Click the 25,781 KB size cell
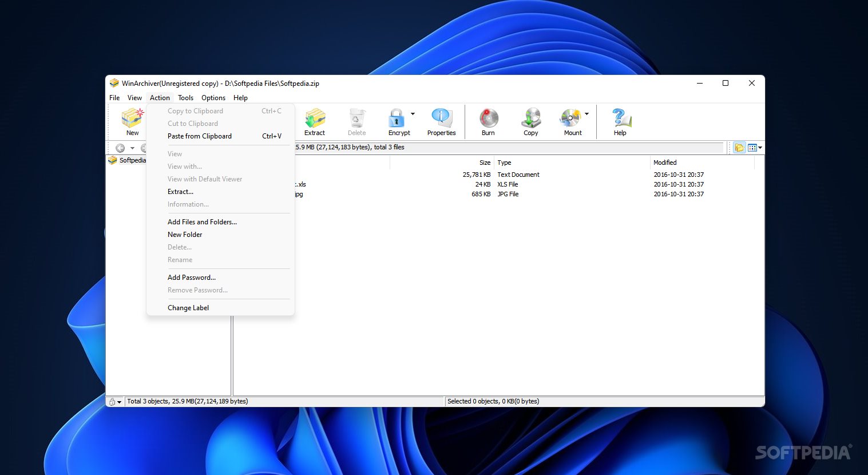Viewport: 868px width, 475px height. pyautogui.click(x=477, y=175)
